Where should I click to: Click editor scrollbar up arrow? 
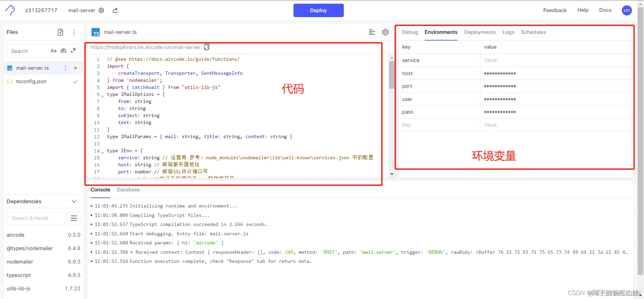click(x=391, y=58)
